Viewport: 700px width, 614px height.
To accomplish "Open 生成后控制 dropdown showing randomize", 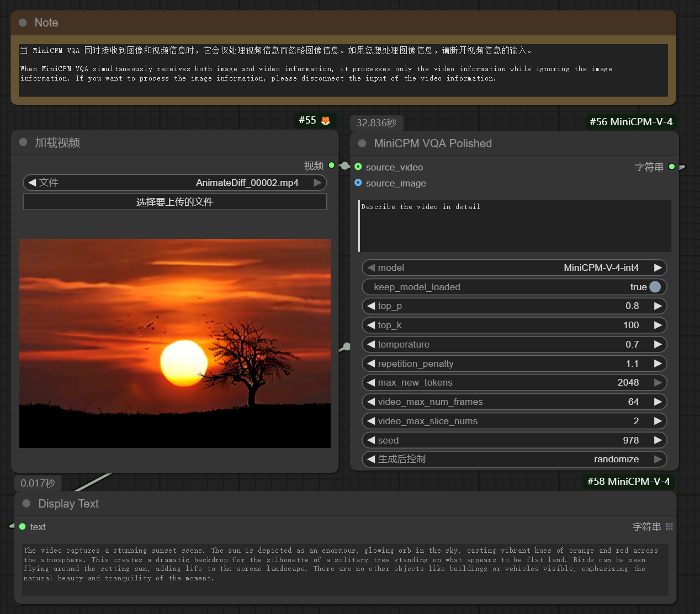I will pos(515,459).
